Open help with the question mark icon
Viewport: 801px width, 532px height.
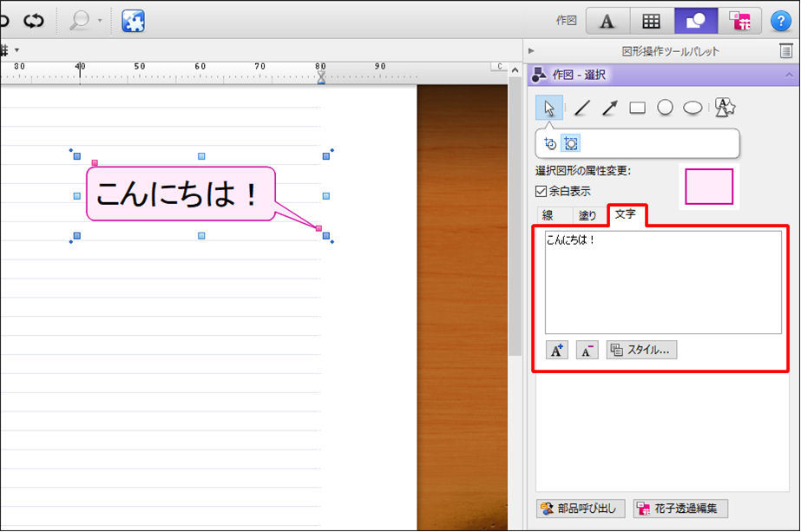point(780,21)
